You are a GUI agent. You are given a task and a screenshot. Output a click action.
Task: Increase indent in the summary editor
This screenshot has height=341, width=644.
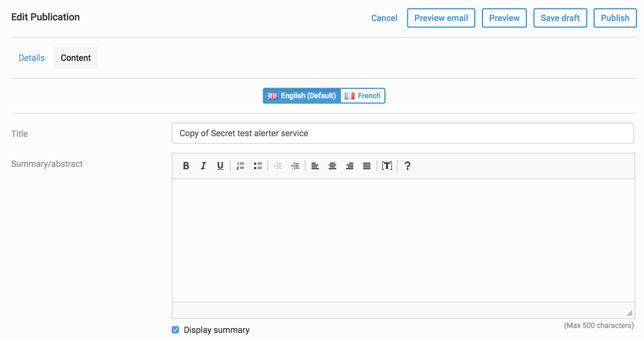point(295,166)
